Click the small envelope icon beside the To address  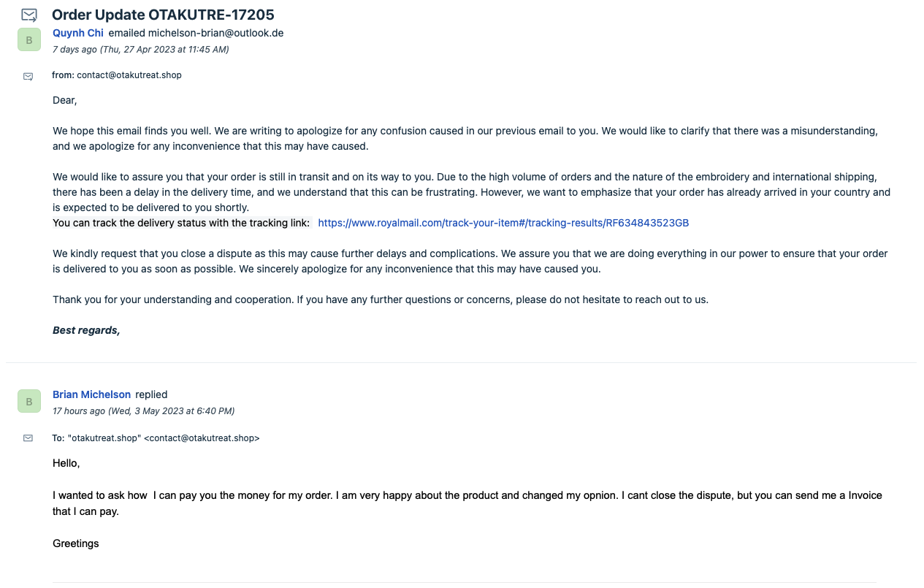click(28, 438)
